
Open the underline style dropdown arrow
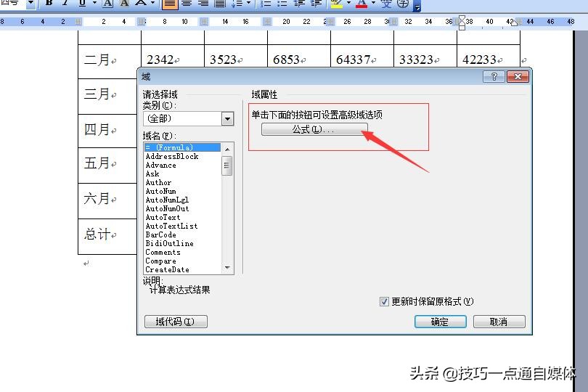pos(94,3)
